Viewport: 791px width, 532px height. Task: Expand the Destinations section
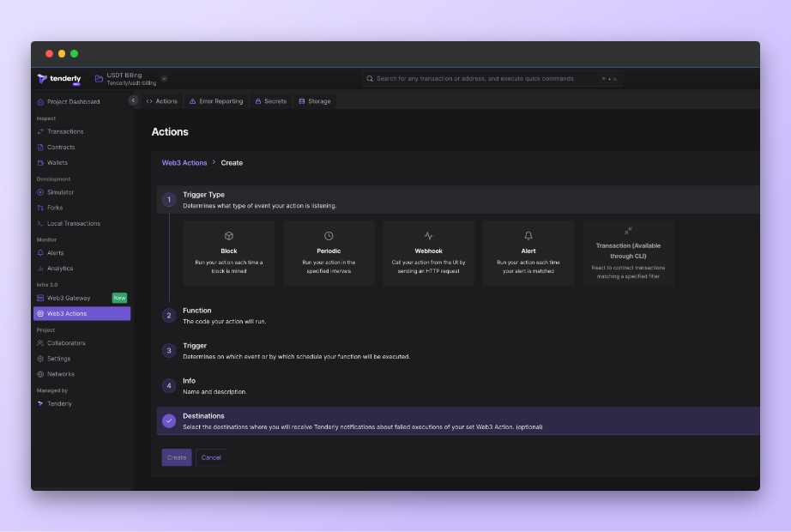click(458, 421)
